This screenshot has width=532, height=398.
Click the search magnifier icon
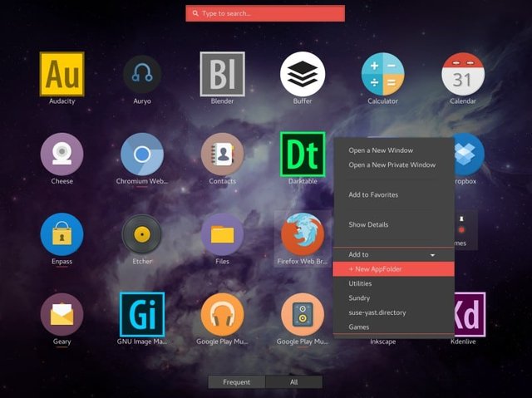[195, 13]
